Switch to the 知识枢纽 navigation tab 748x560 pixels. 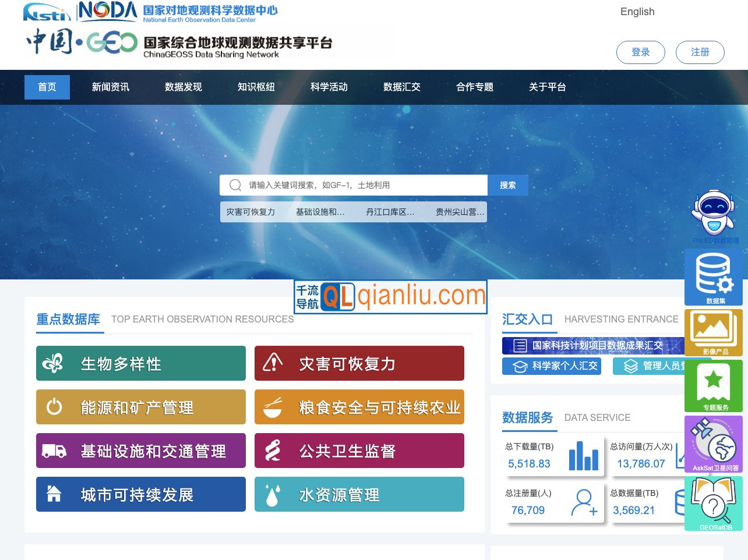(x=256, y=87)
